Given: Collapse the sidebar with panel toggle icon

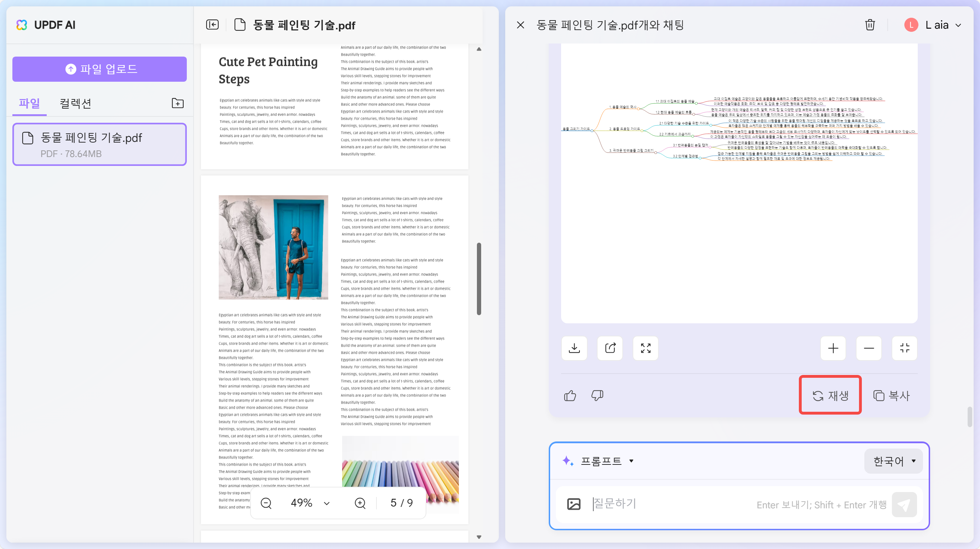Looking at the screenshot, I should tap(212, 25).
